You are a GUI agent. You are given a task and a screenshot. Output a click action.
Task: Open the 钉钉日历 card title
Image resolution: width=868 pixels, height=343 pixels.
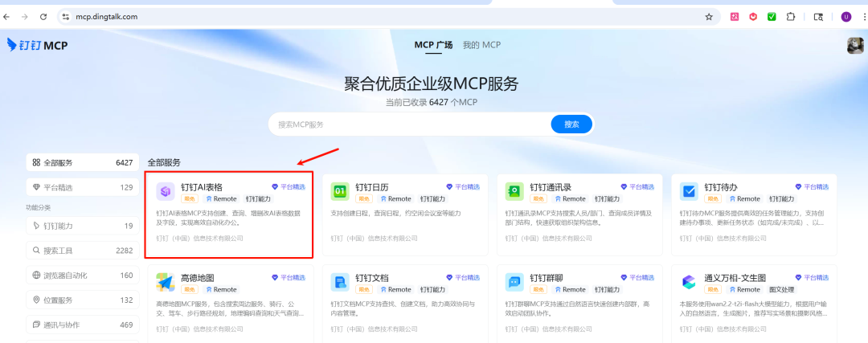coord(372,187)
